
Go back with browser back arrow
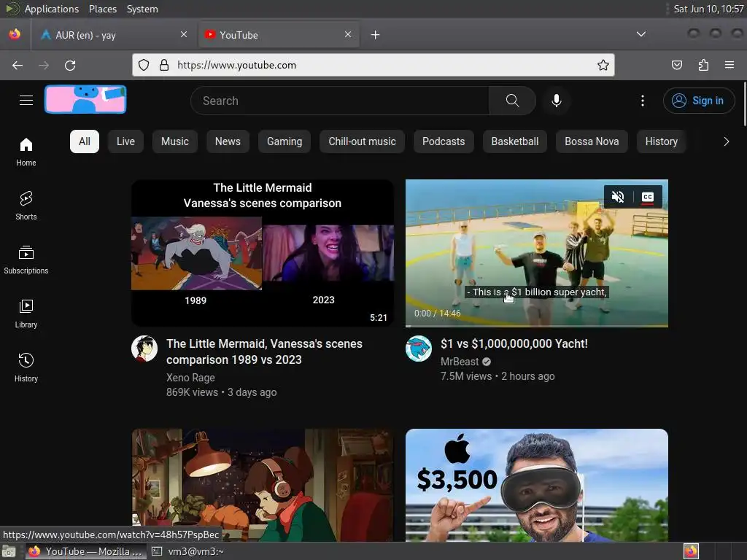point(18,65)
